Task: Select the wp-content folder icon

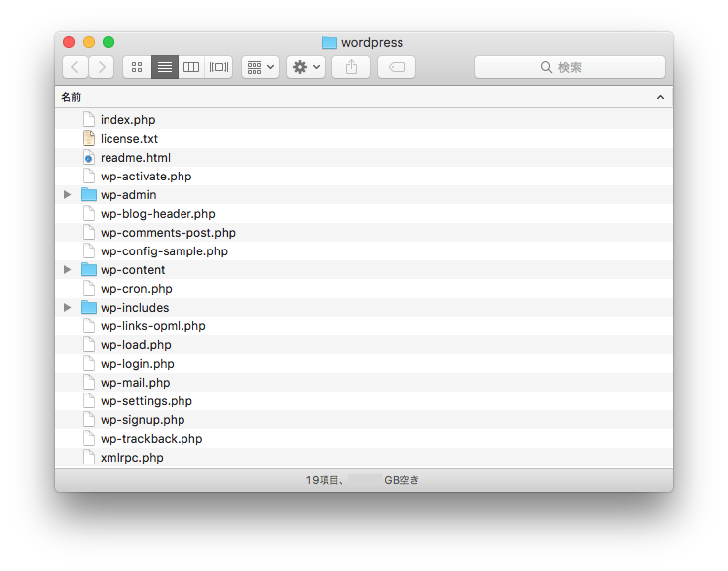Action: [x=88, y=269]
